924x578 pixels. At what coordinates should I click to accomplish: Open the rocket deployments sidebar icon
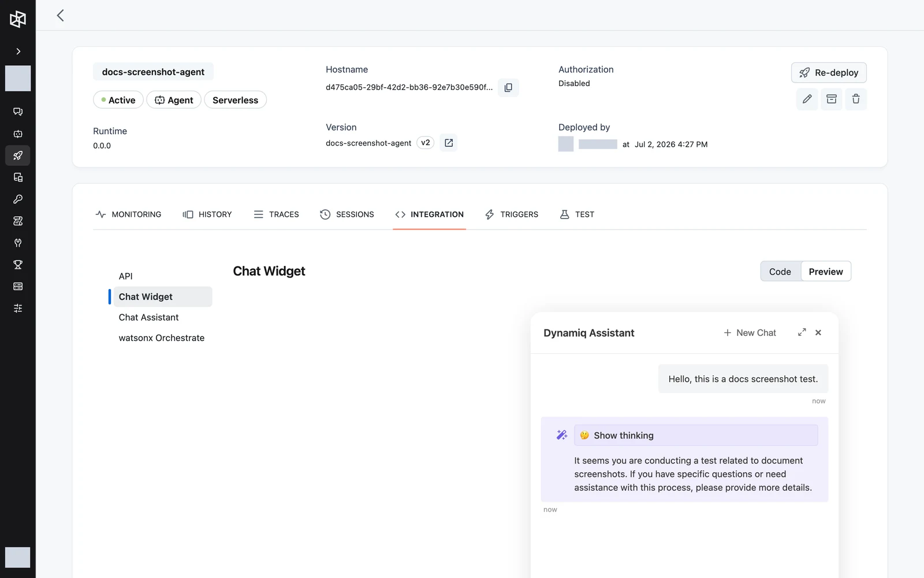click(18, 155)
